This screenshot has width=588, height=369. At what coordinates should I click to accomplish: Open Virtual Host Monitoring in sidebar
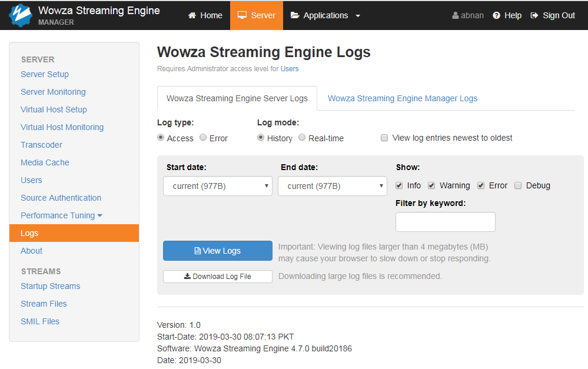point(62,127)
